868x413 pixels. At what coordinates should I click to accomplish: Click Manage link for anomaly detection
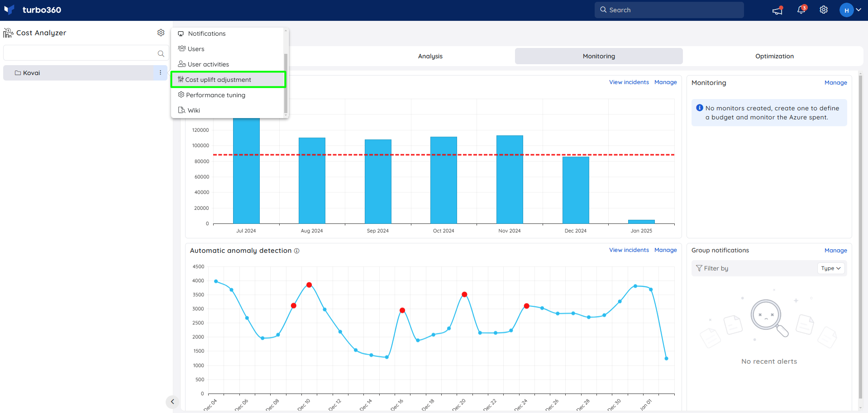[666, 250]
